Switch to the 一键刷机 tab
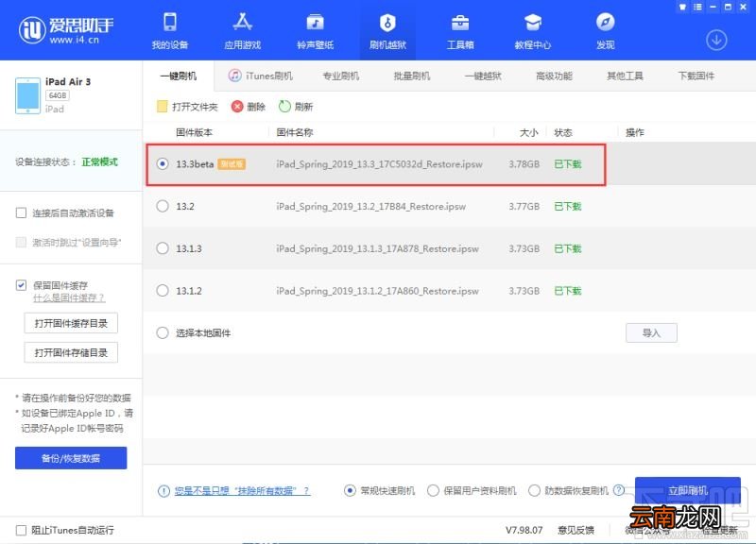Viewport: 756px width, 544px height. point(179,76)
